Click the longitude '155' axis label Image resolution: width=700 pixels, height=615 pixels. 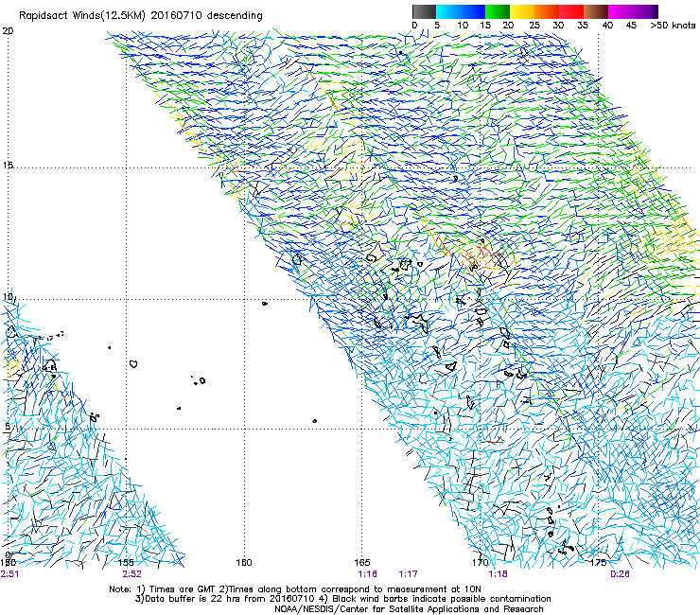click(x=126, y=562)
